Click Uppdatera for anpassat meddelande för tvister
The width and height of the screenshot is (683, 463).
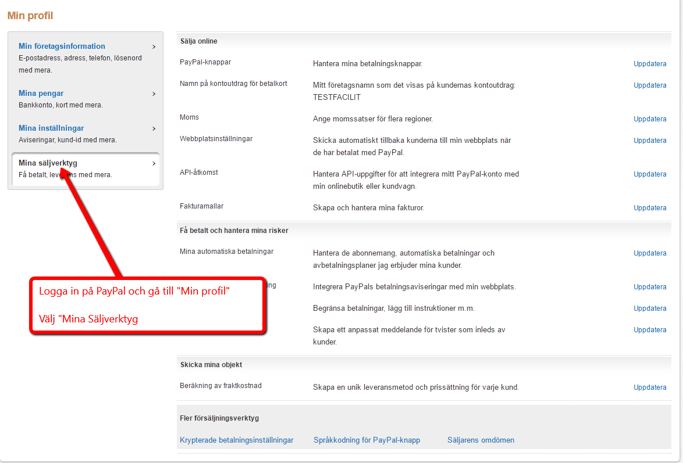650,330
